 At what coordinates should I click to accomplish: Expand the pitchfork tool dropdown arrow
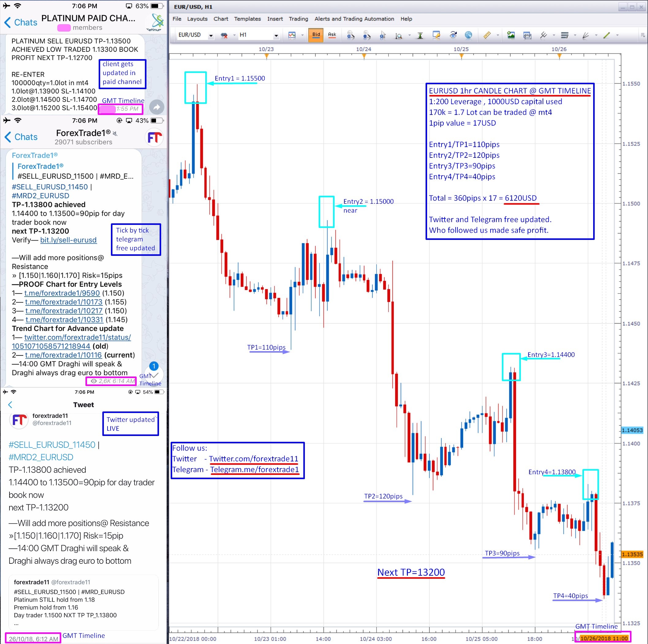click(554, 35)
